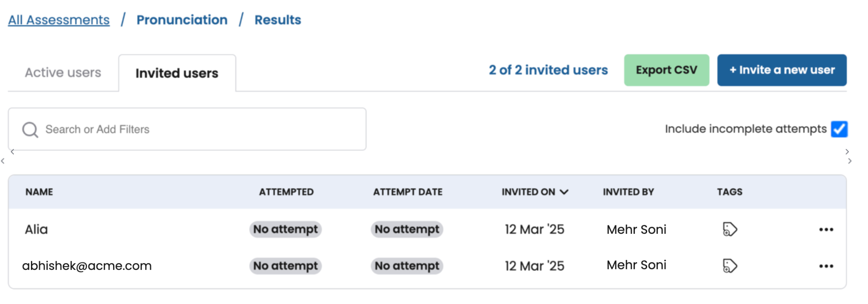Open the three-dot menu for abhishek@acme.com
The height and width of the screenshot is (304, 868).
point(826,266)
